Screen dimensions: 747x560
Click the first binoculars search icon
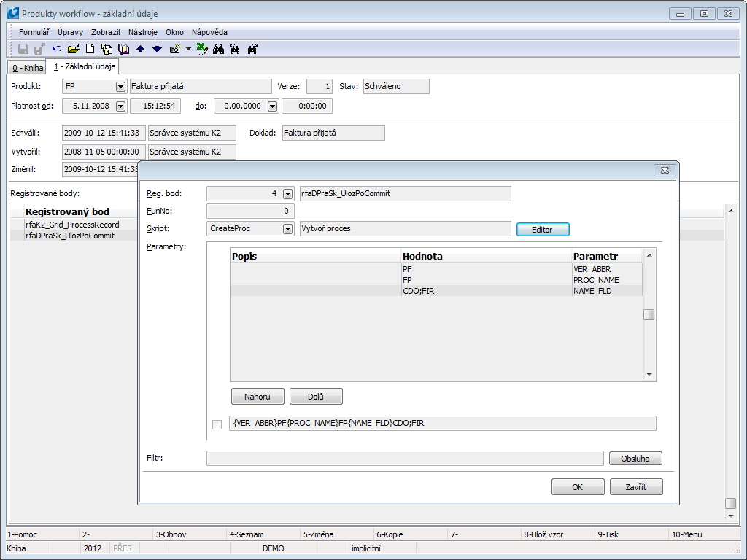pos(218,49)
